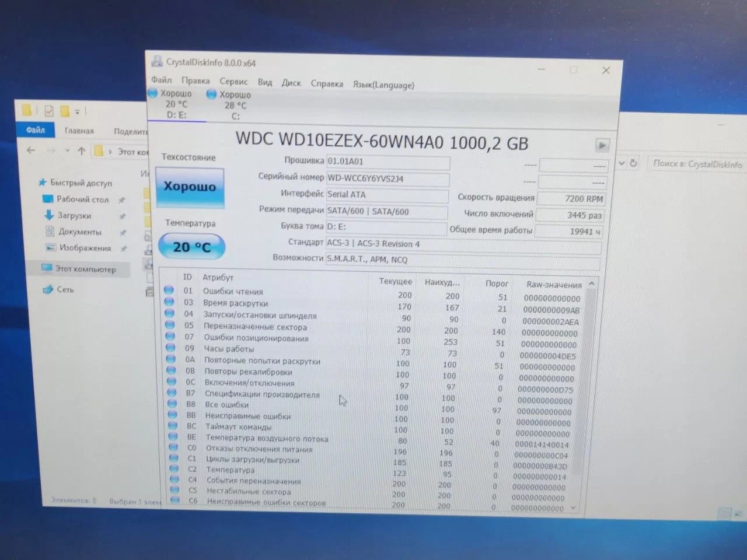
Task: Go back using Explorer's back arrow
Action: (x=31, y=150)
